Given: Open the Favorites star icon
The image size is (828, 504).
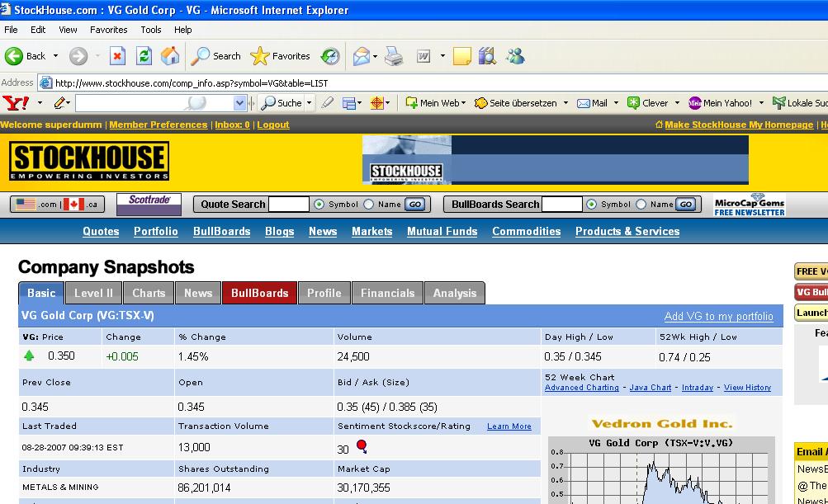Looking at the screenshot, I should click(x=260, y=56).
